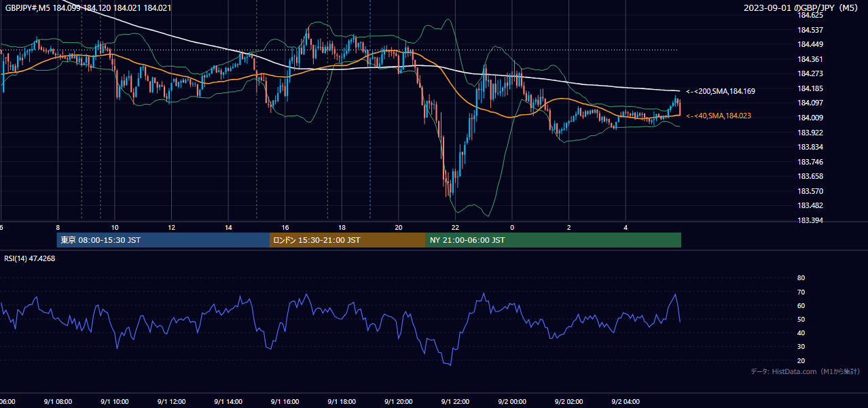This screenshot has width=868, height=408.
Task: Click RSI scale level 70
Action: (x=801, y=292)
